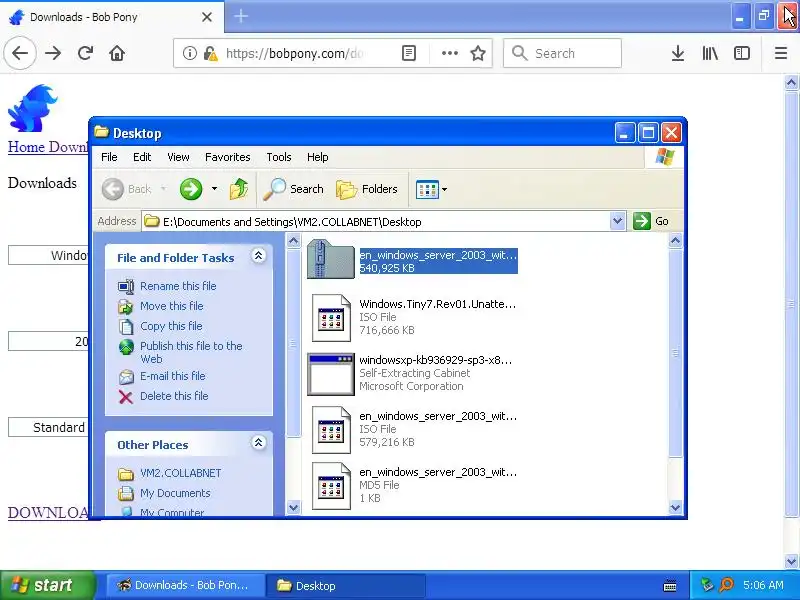800x600 pixels.
Task: Click windowsxp-kb936929-sp3-x8... file name
Action: coord(435,360)
